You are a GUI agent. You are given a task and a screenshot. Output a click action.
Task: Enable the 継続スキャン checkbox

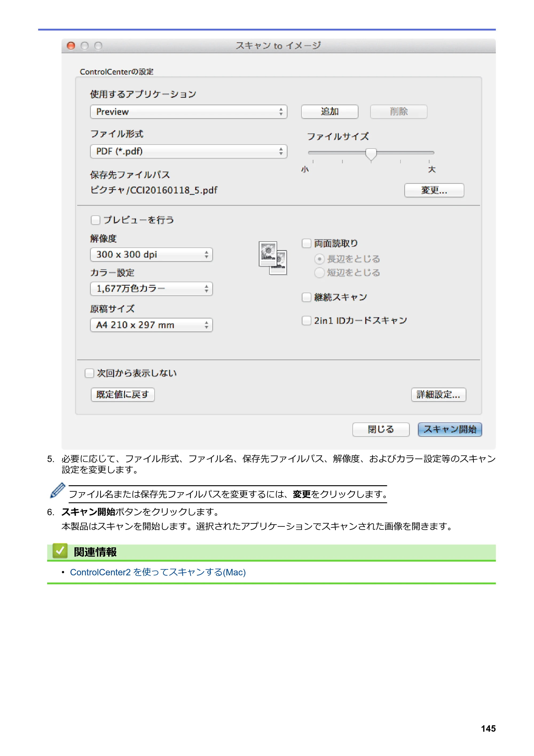[x=306, y=297]
